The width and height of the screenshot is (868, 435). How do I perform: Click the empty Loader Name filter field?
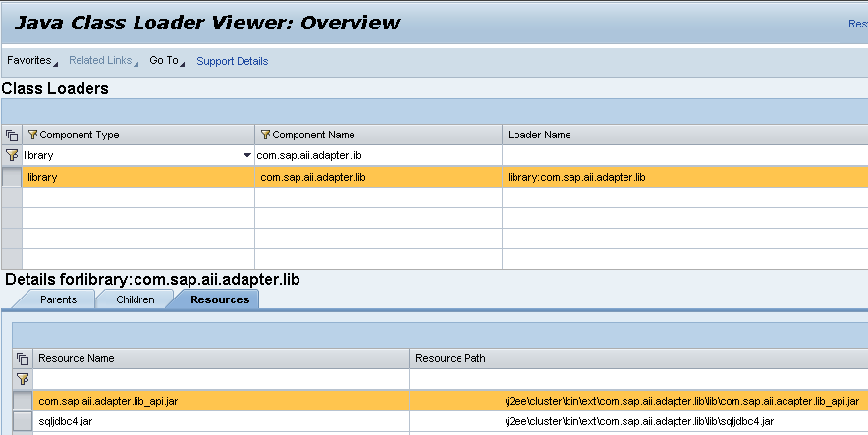(685, 155)
